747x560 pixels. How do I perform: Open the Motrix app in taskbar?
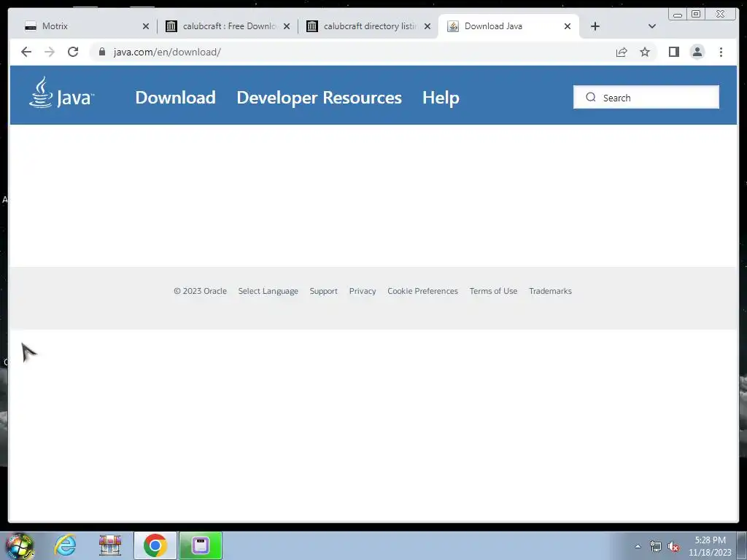click(x=201, y=545)
